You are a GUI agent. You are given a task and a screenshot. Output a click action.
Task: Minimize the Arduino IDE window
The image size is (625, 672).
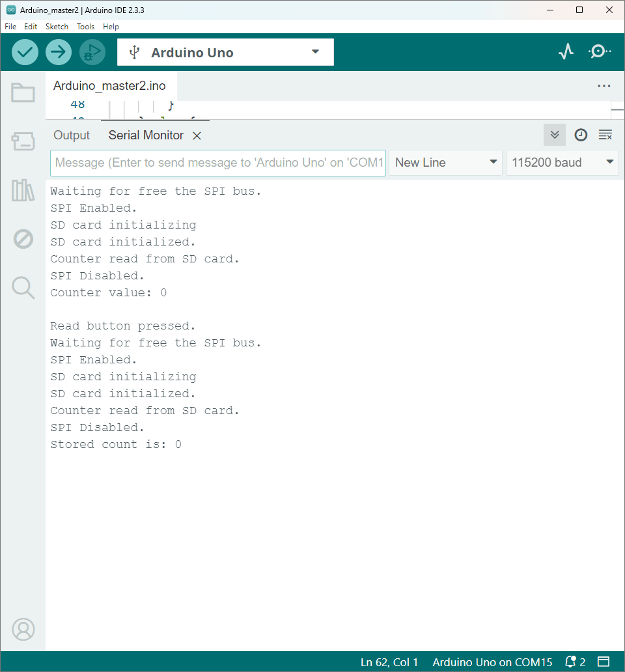tap(550, 10)
